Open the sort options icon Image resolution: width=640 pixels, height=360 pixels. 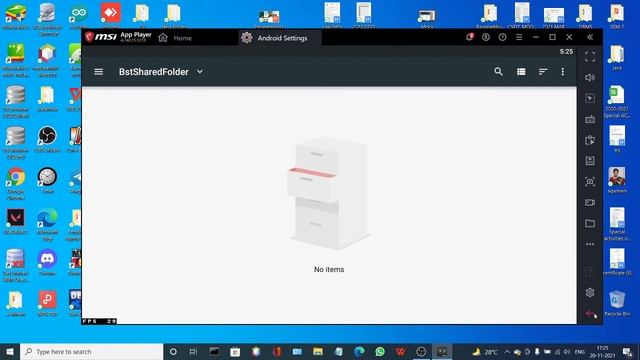click(542, 72)
